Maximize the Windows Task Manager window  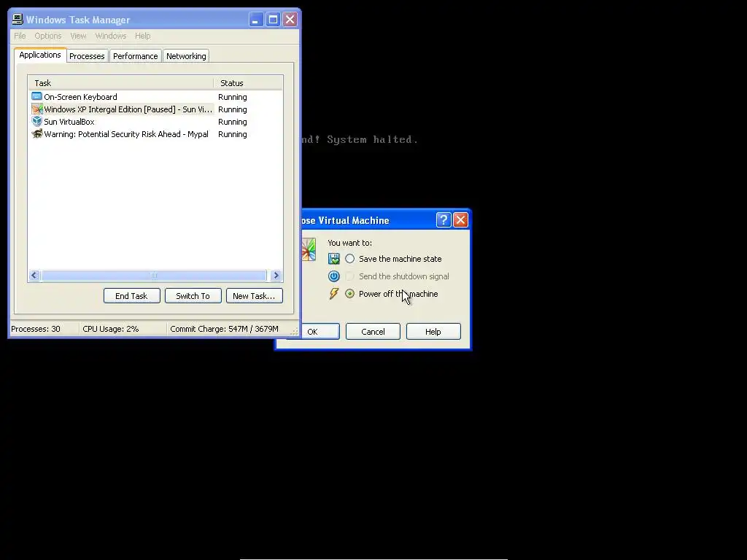coord(273,20)
